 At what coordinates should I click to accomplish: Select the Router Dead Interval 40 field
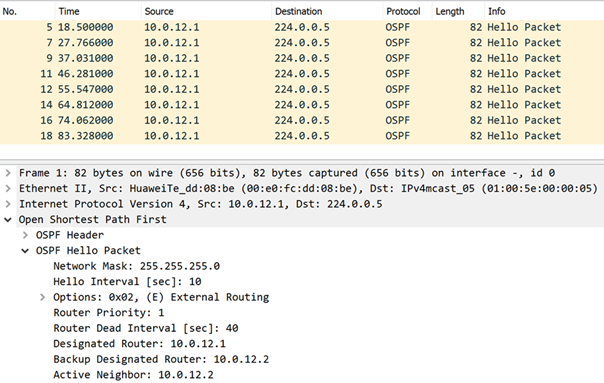click(146, 328)
